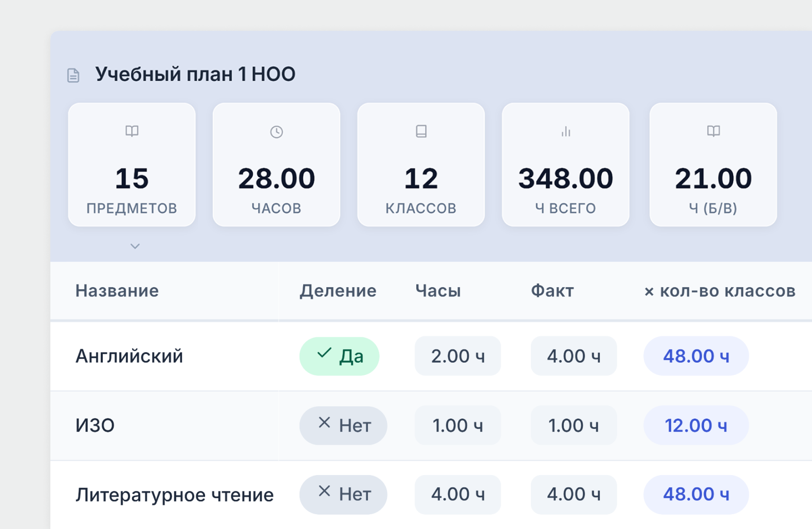Toggle the Нет badge for Литературное чтение
This screenshot has height=529, width=812.
pos(343,494)
